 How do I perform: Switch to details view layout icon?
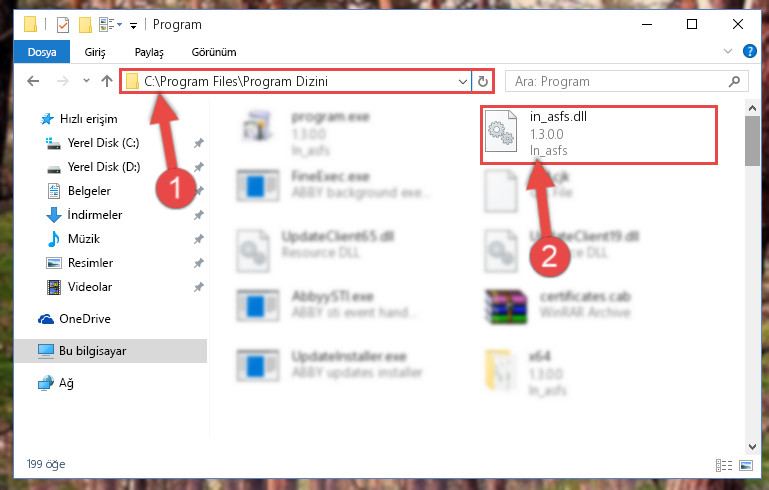724,465
